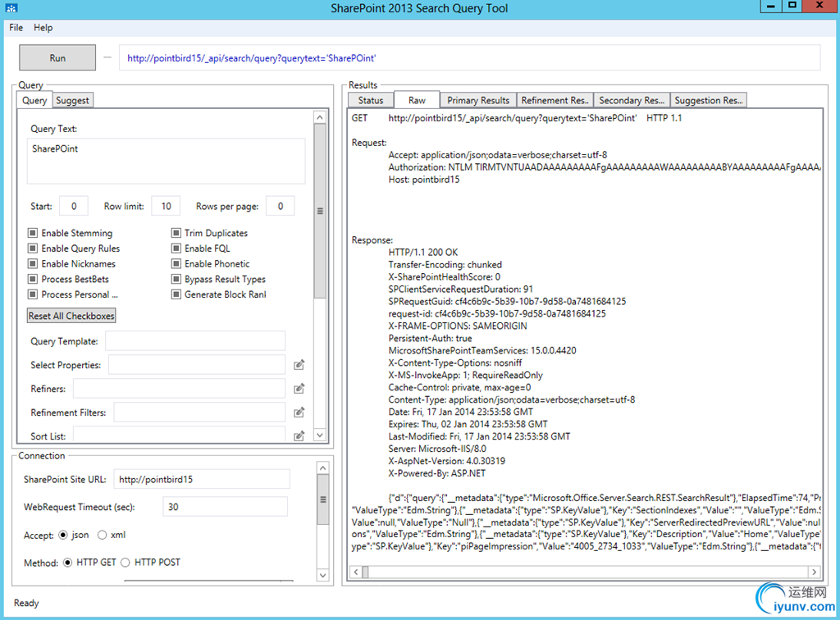Image resolution: width=840 pixels, height=620 pixels.
Task: Switch to the Primary Results tab
Action: click(478, 100)
